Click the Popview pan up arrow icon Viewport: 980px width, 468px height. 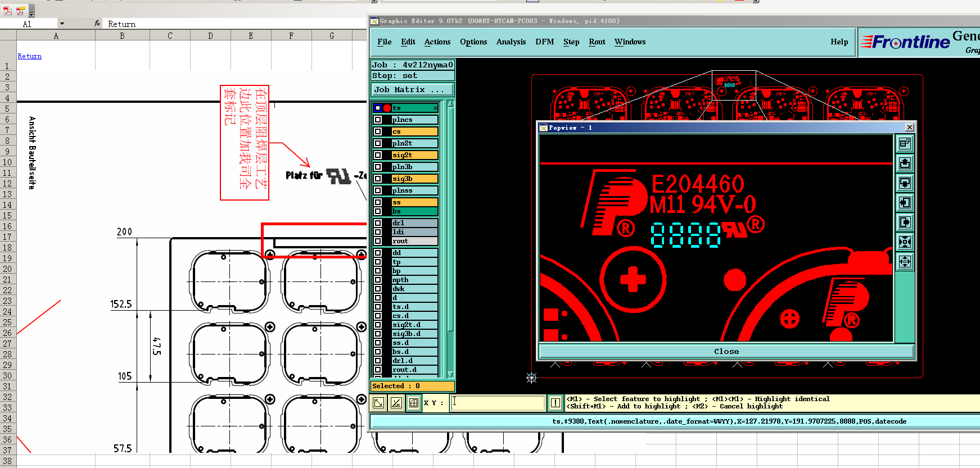coord(905,163)
